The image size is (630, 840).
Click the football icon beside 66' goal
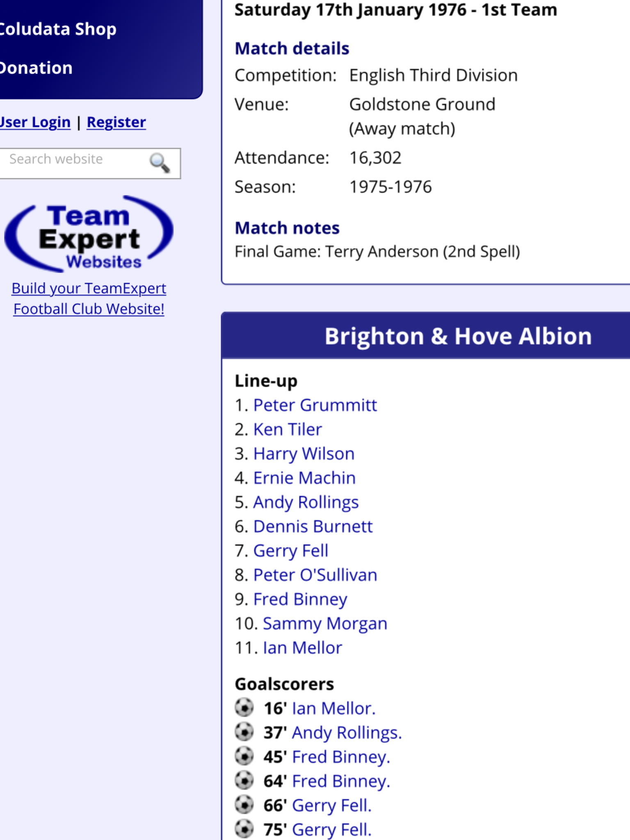244,805
